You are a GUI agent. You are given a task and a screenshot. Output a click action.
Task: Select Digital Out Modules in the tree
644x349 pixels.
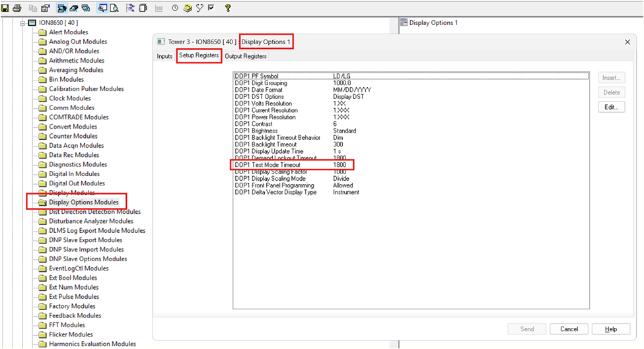77,183
